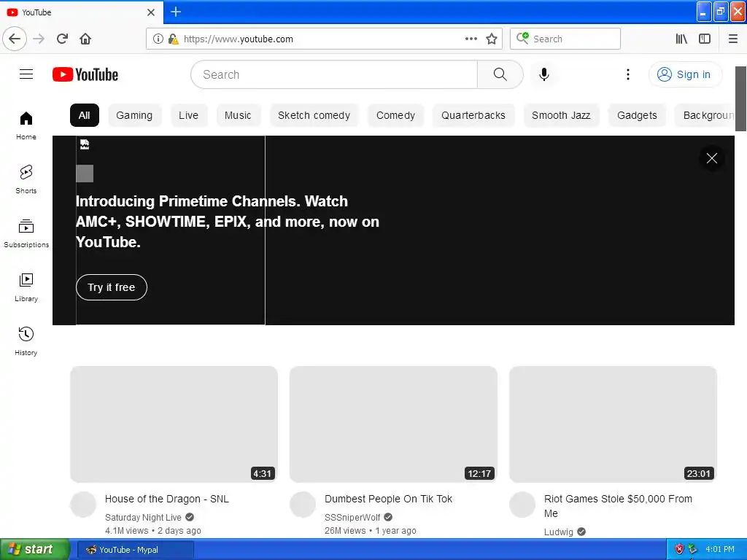Open the Saturday Night Live channel link
The height and width of the screenshot is (560, 747).
(143, 517)
